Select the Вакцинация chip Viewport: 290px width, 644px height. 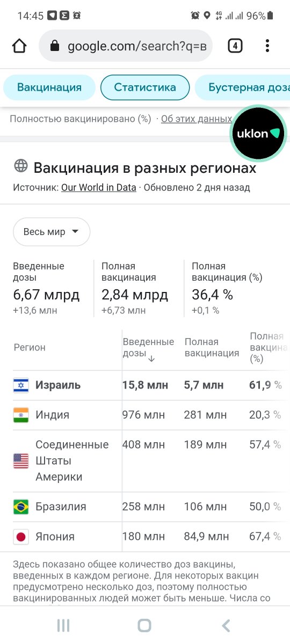[x=49, y=87]
